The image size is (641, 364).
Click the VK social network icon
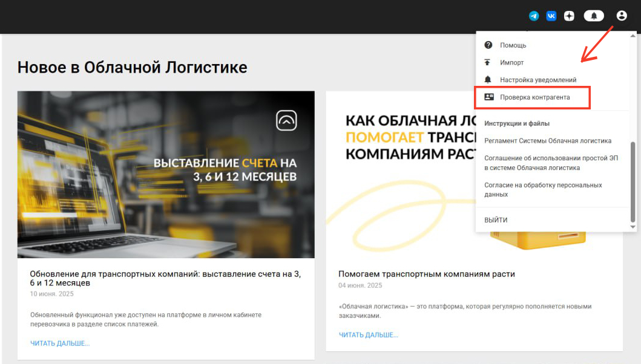click(x=551, y=16)
